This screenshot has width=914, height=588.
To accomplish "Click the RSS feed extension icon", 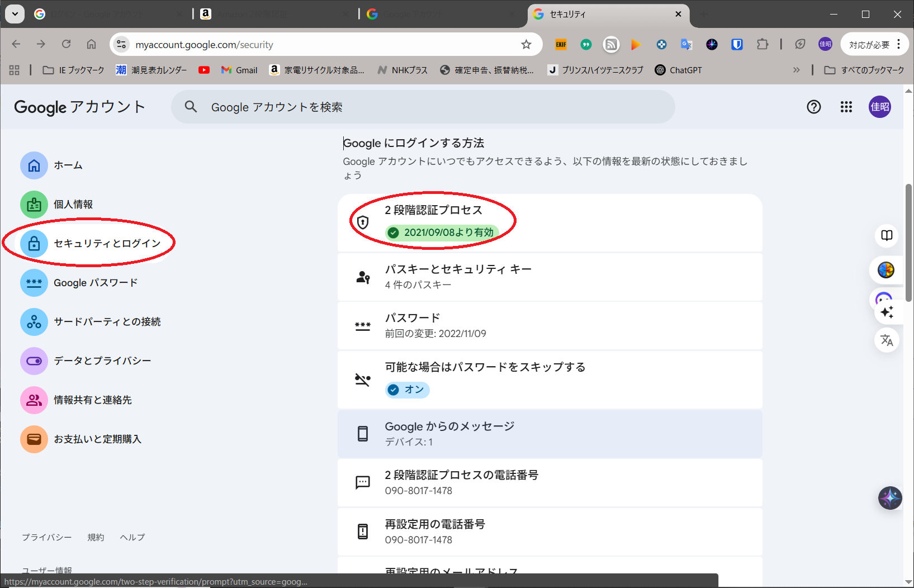I will pos(611,45).
